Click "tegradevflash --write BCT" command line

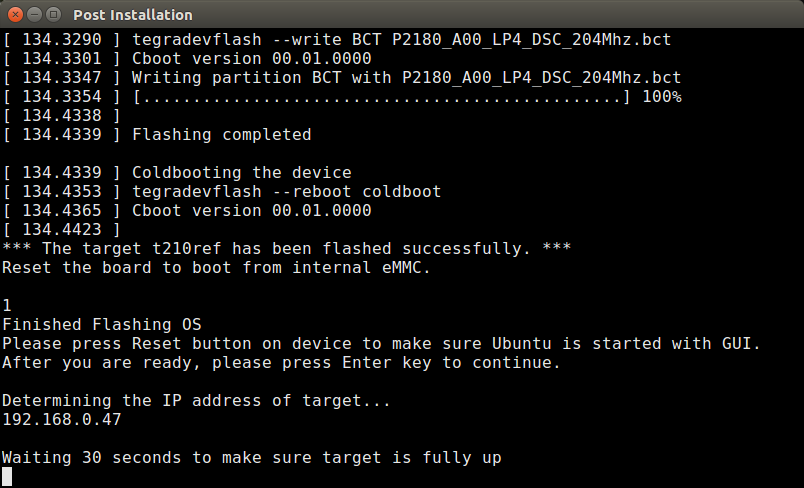tap(401, 39)
